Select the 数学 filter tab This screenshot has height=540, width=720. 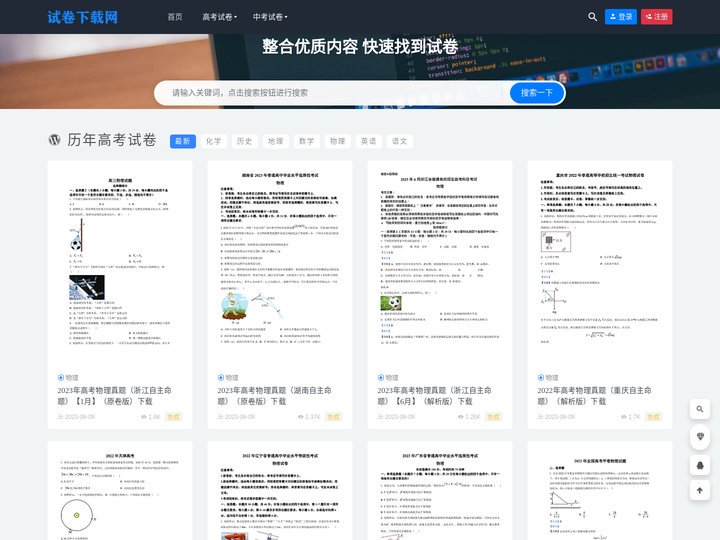click(306, 141)
